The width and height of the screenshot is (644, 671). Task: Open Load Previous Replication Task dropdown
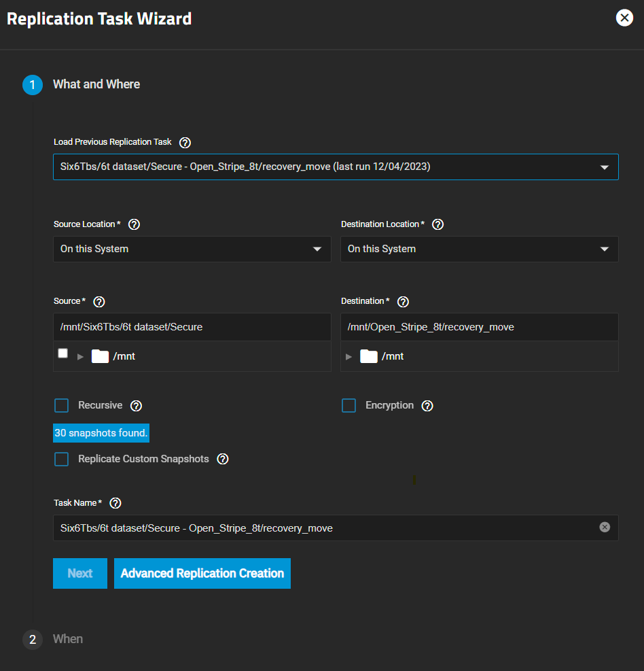336,167
